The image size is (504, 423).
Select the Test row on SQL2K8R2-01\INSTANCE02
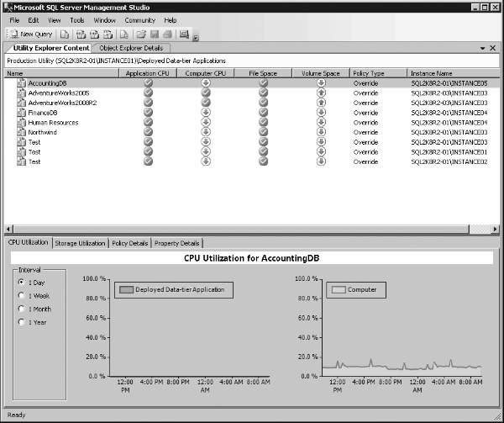tap(252, 161)
